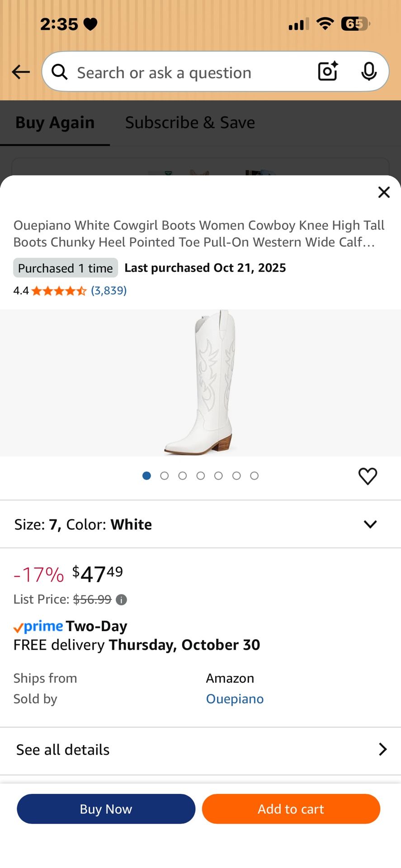
Task: Select the Buy Again tab
Action: 54,122
